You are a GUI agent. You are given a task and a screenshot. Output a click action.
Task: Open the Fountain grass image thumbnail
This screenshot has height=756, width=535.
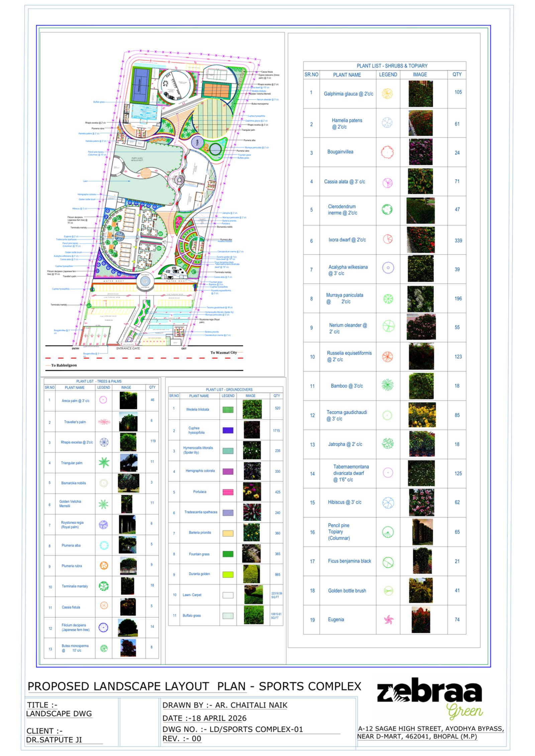251,554
